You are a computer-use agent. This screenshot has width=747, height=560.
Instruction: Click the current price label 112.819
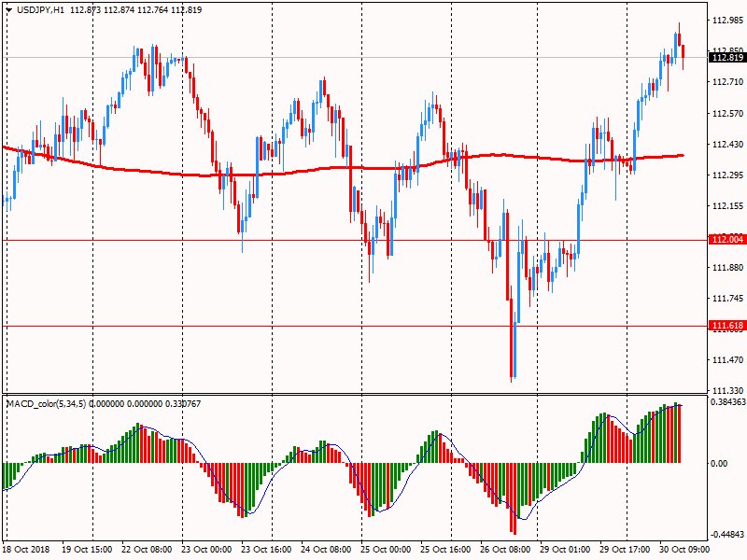(727, 58)
